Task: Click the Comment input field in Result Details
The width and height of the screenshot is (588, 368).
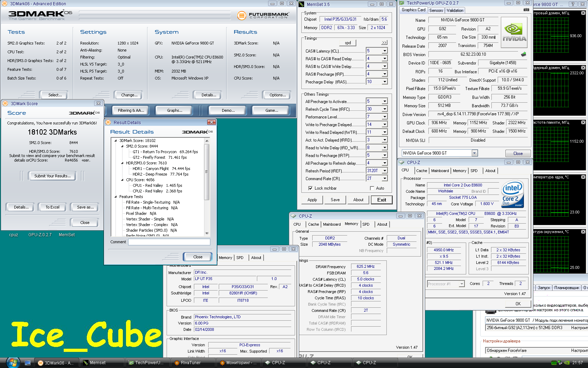Action: pos(169,242)
